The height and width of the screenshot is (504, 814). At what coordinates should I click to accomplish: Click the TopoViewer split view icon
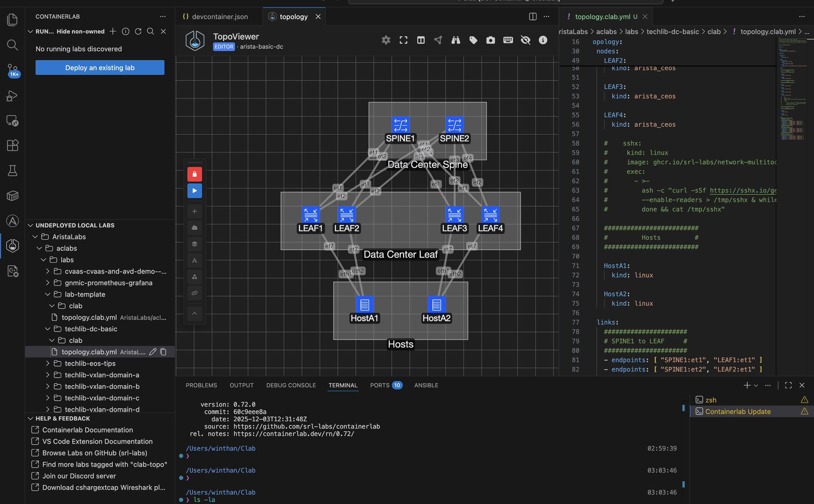(421, 40)
